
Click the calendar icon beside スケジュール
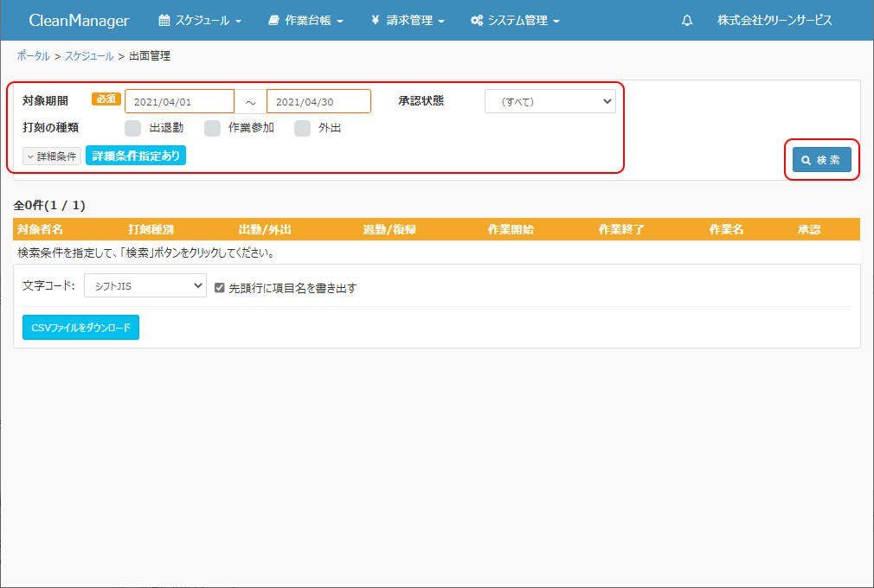coord(164,21)
